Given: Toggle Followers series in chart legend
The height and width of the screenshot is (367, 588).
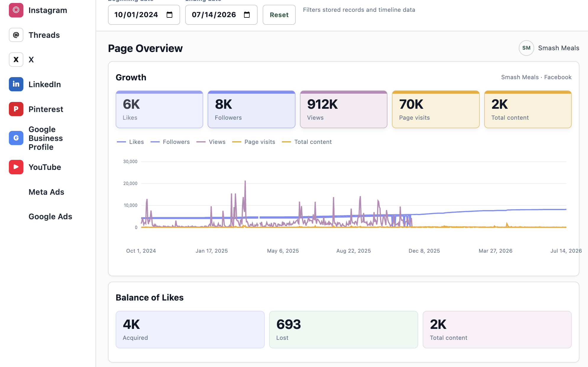Looking at the screenshot, I should click(170, 142).
